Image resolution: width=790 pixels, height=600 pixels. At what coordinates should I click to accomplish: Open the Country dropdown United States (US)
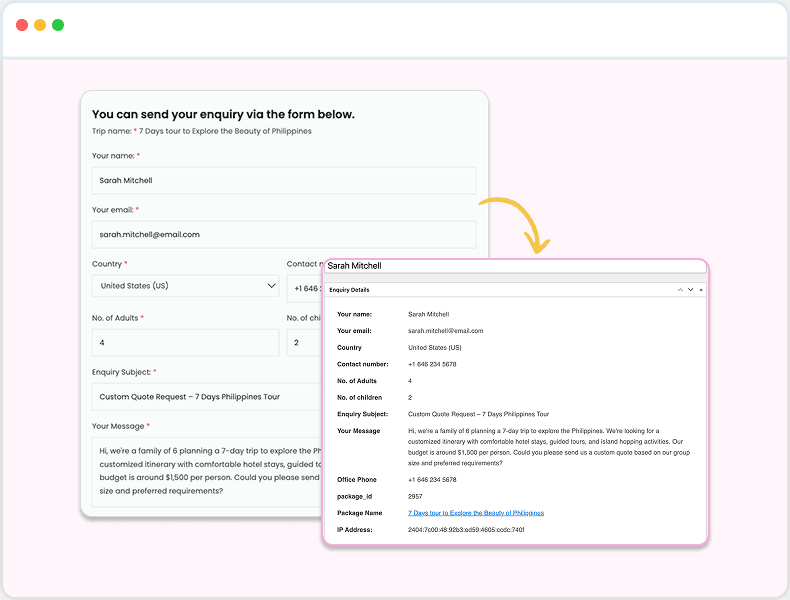click(x=185, y=286)
